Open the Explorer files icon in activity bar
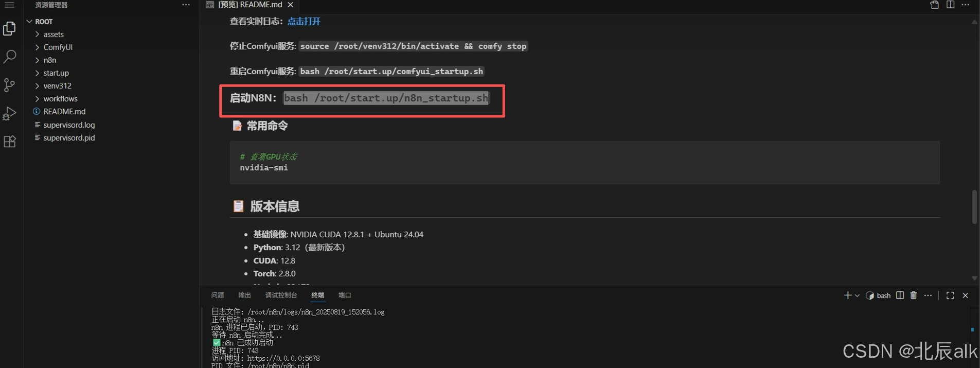The height and width of the screenshot is (368, 980). pyautogui.click(x=9, y=28)
